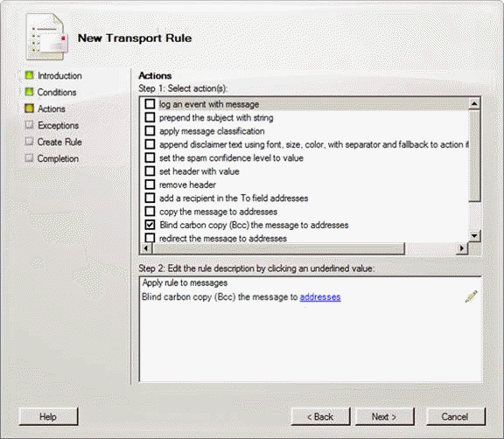Open the underlined addresses link
Screen dimensions: 504x439
pyautogui.click(x=320, y=297)
